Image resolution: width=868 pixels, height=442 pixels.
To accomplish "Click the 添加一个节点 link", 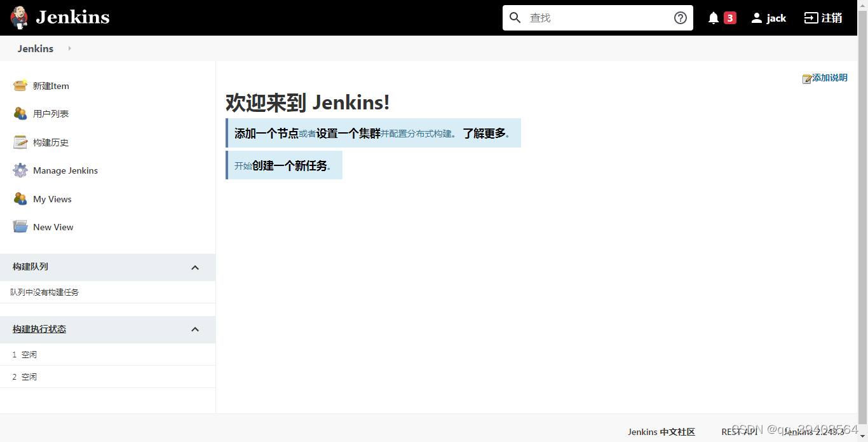I will click(266, 133).
